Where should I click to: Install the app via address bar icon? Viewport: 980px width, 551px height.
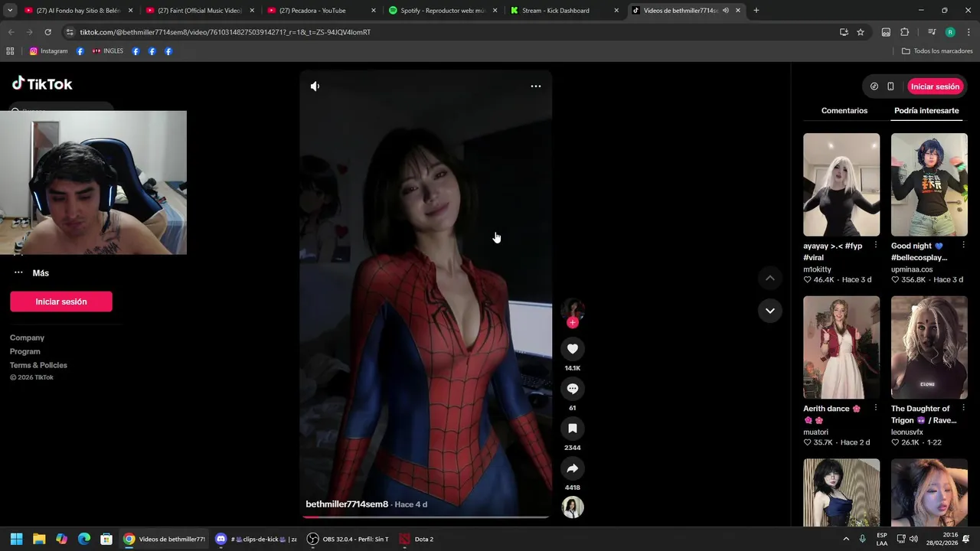844,32
